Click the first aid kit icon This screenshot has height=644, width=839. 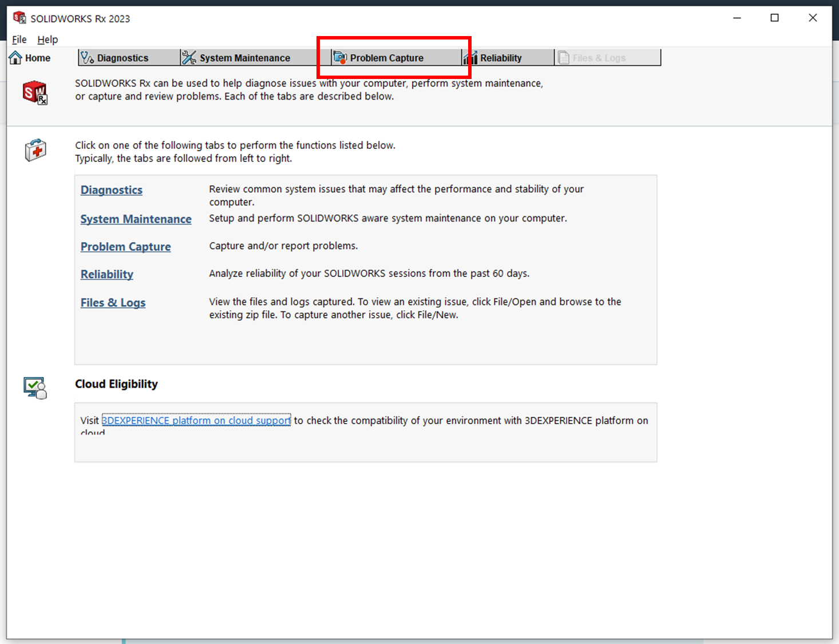(35, 151)
